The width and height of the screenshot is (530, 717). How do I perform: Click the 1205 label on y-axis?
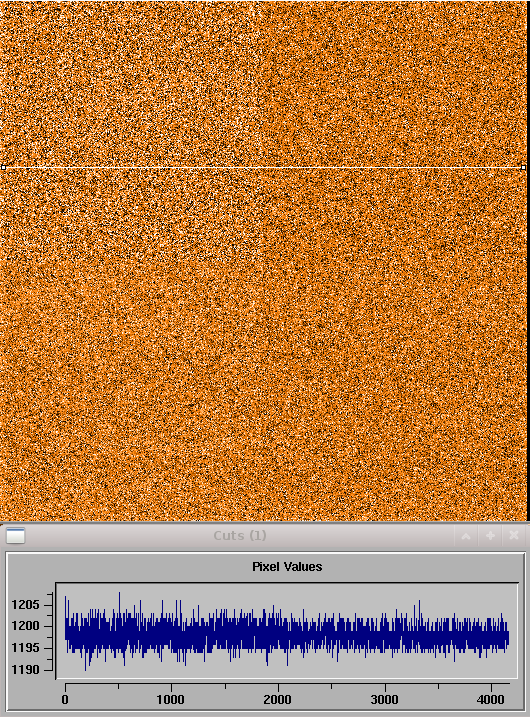pyautogui.click(x=26, y=605)
